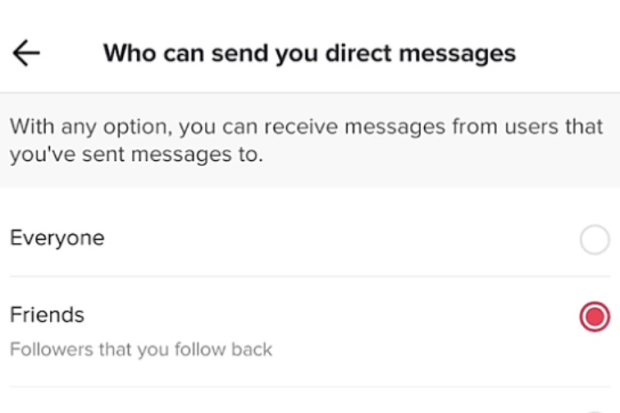
Task: Click the selected Friends radio button
Action: click(594, 318)
